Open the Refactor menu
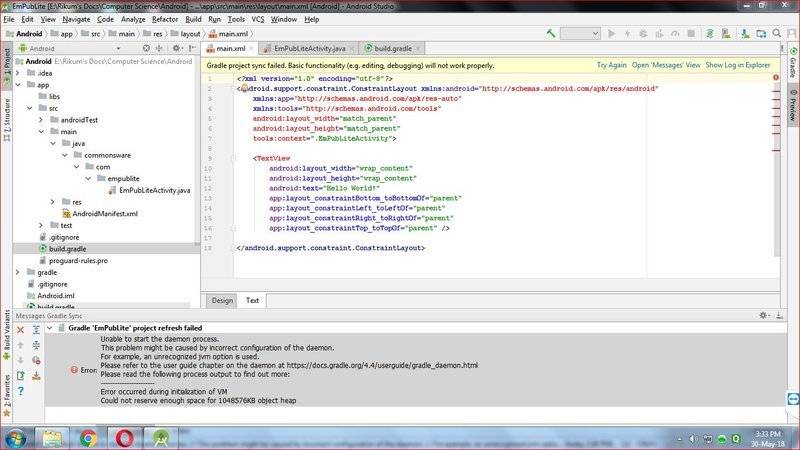Image resolution: width=800 pixels, height=450 pixels. [165, 19]
